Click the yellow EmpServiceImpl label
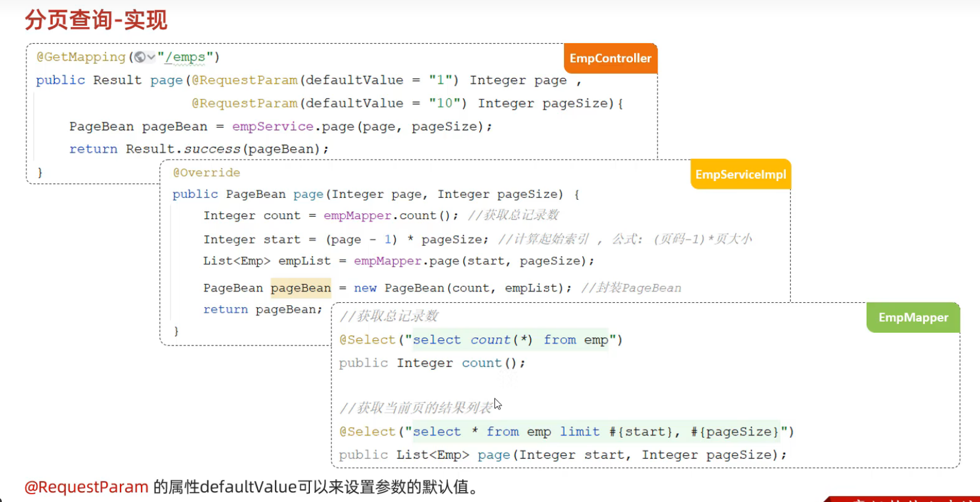Viewport: 980px width, 502px height. tap(740, 175)
